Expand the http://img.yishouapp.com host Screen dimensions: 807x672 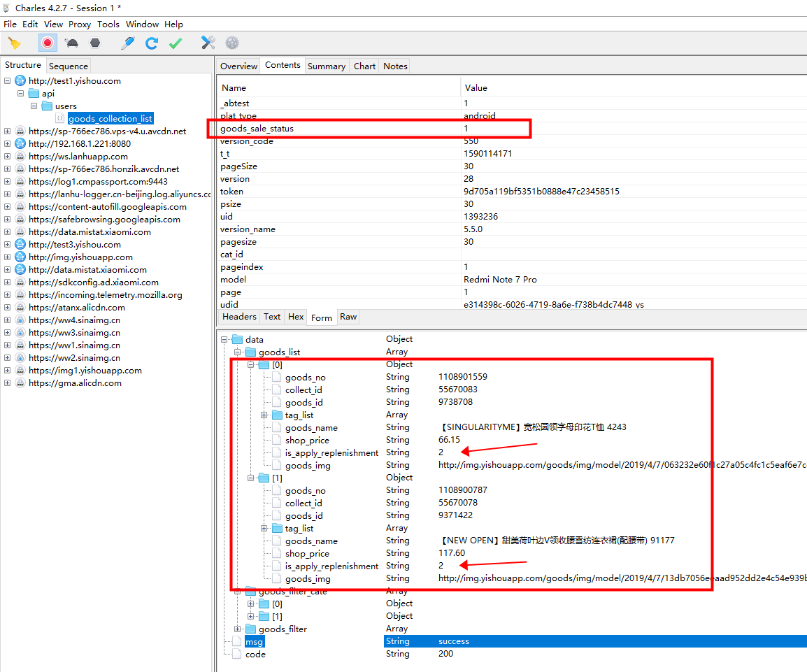click(x=7, y=257)
